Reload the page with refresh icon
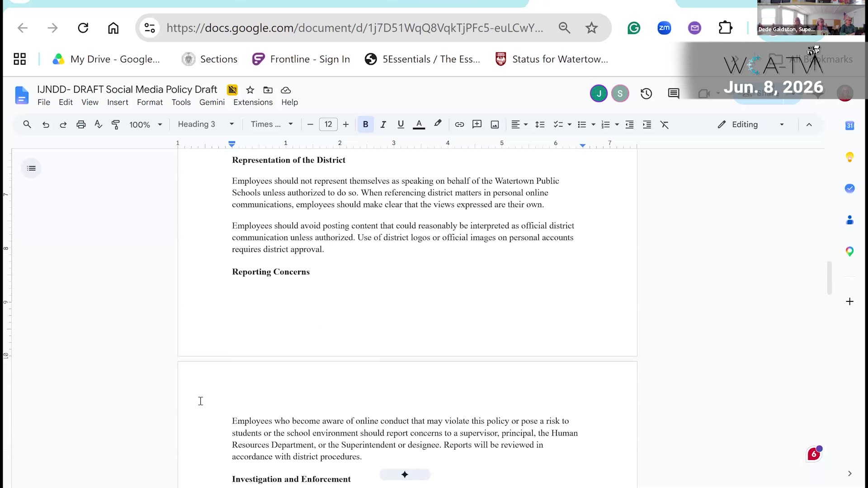 (83, 28)
